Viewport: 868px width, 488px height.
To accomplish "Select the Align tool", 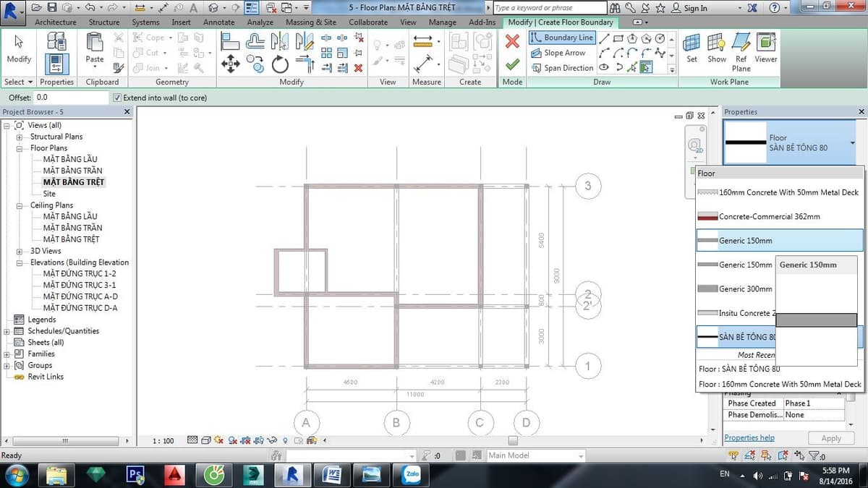I will pyautogui.click(x=230, y=41).
